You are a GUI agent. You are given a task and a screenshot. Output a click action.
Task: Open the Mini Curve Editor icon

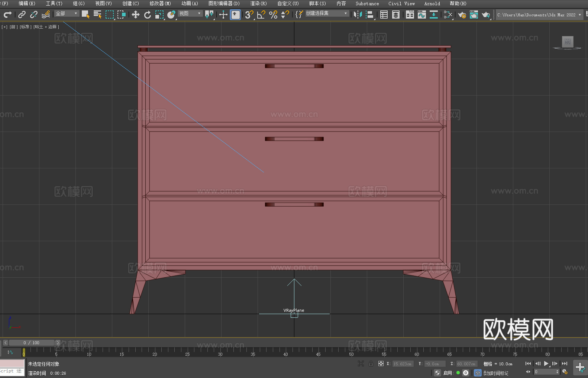(x=10, y=352)
